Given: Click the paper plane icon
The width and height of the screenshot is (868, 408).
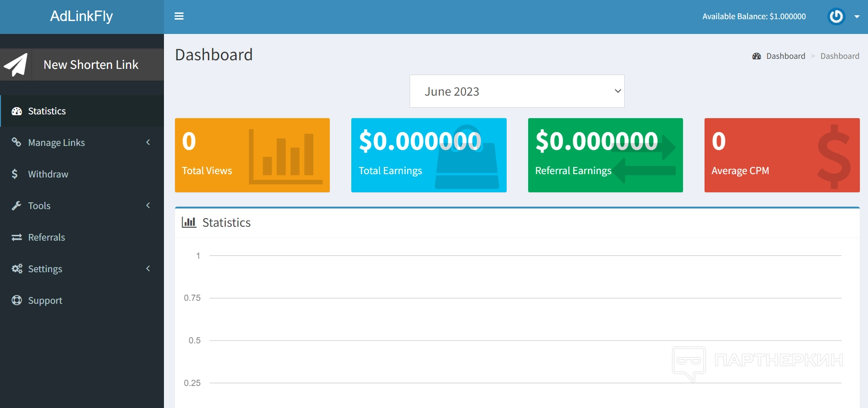Looking at the screenshot, I should click(x=16, y=65).
